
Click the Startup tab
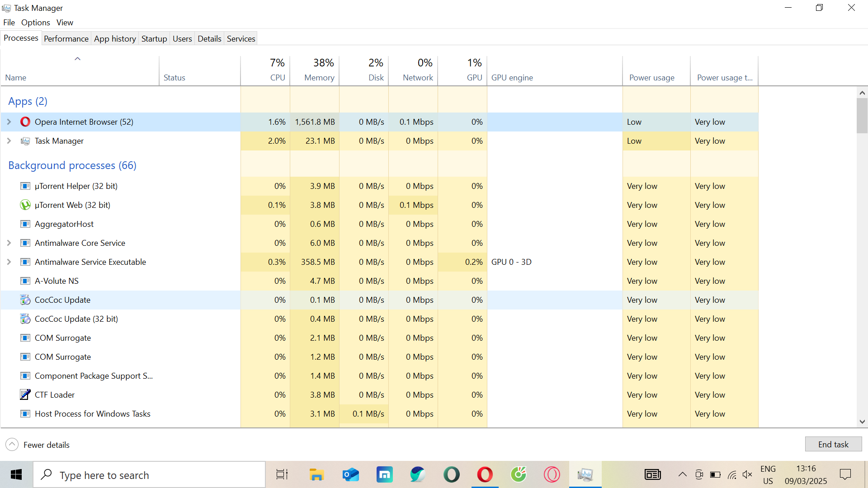(154, 39)
